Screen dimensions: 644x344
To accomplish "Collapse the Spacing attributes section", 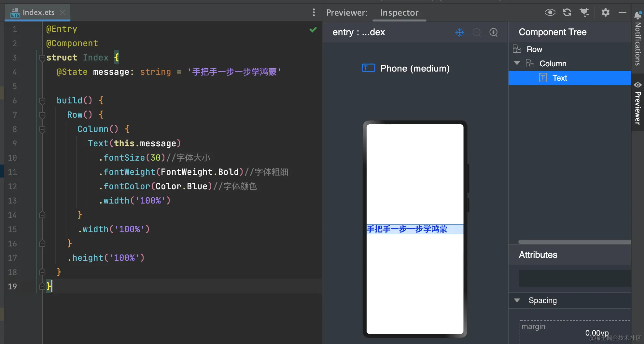I will point(517,300).
